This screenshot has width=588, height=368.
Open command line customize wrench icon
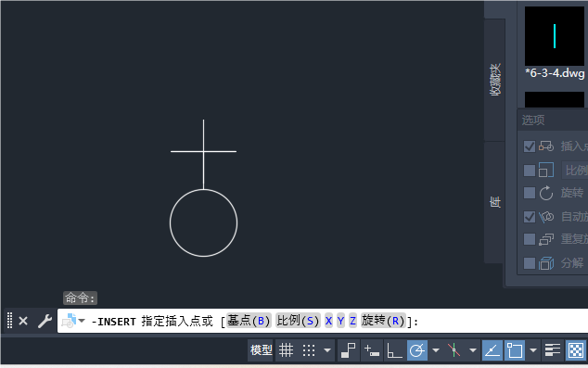pos(45,321)
